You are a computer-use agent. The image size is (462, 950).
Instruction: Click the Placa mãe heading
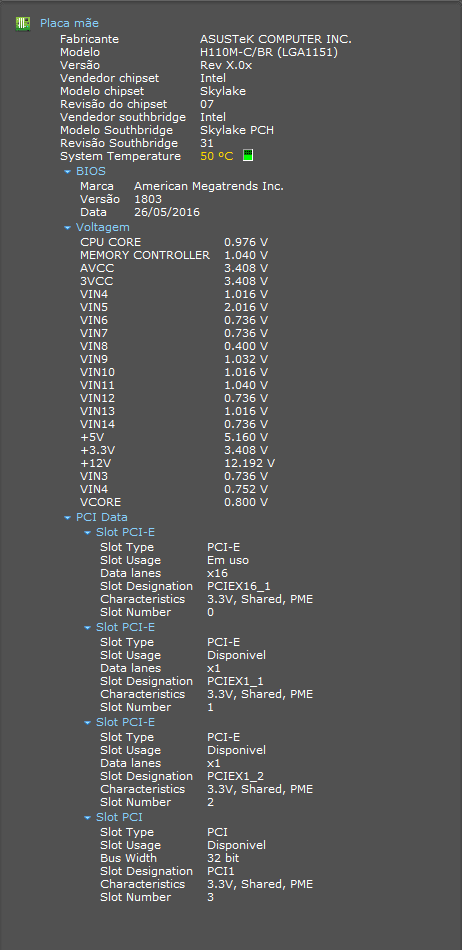point(69,23)
